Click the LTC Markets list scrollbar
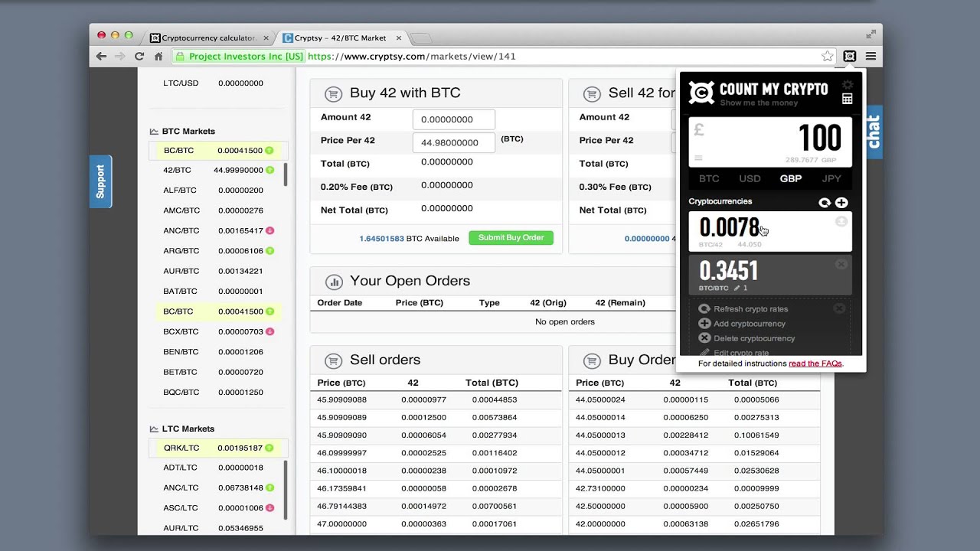 point(286,490)
